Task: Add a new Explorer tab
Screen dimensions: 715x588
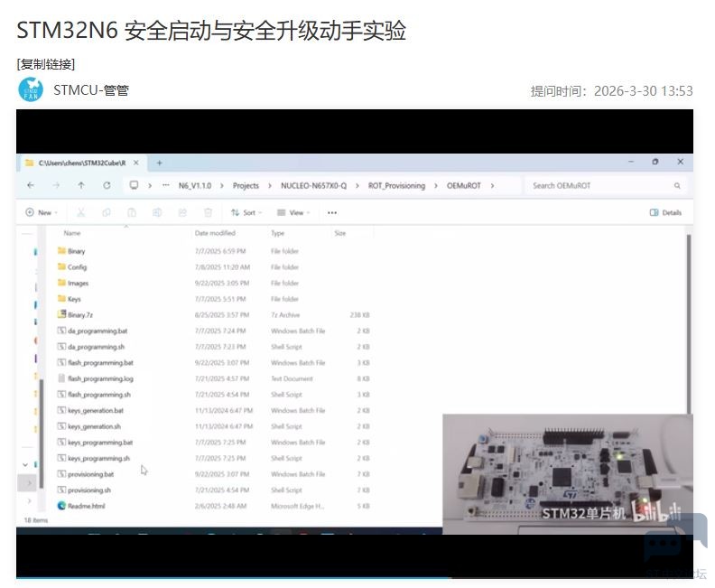Action: click(160, 163)
